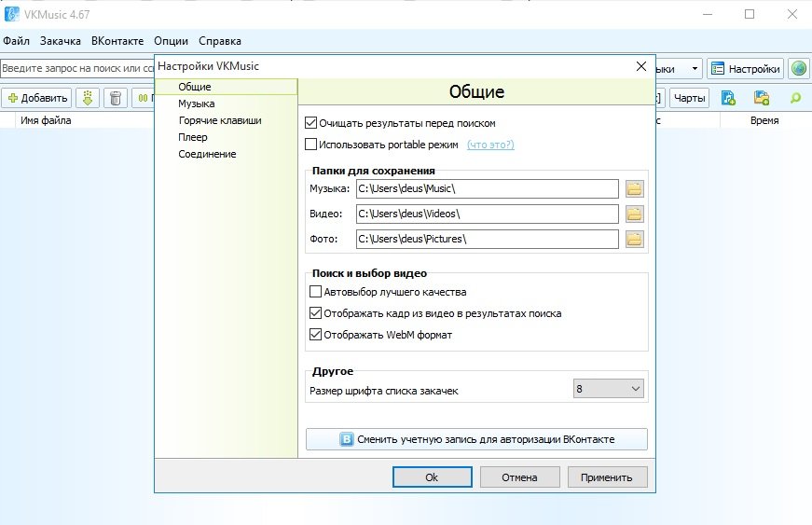Click the trash can delete icon
Image resolution: width=812 pixels, height=525 pixels.
tap(116, 98)
